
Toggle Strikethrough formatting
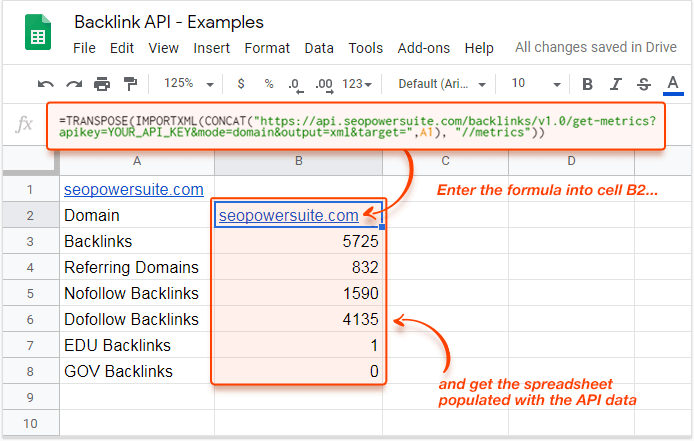pos(644,84)
